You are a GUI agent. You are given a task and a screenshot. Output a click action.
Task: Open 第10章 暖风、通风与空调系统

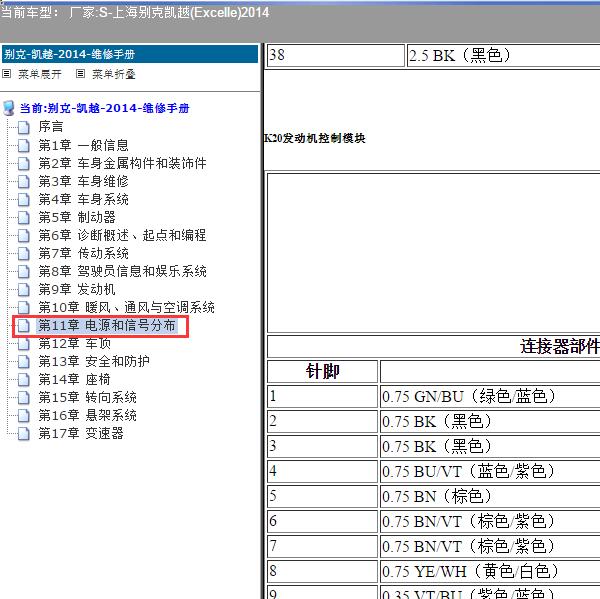point(126,307)
